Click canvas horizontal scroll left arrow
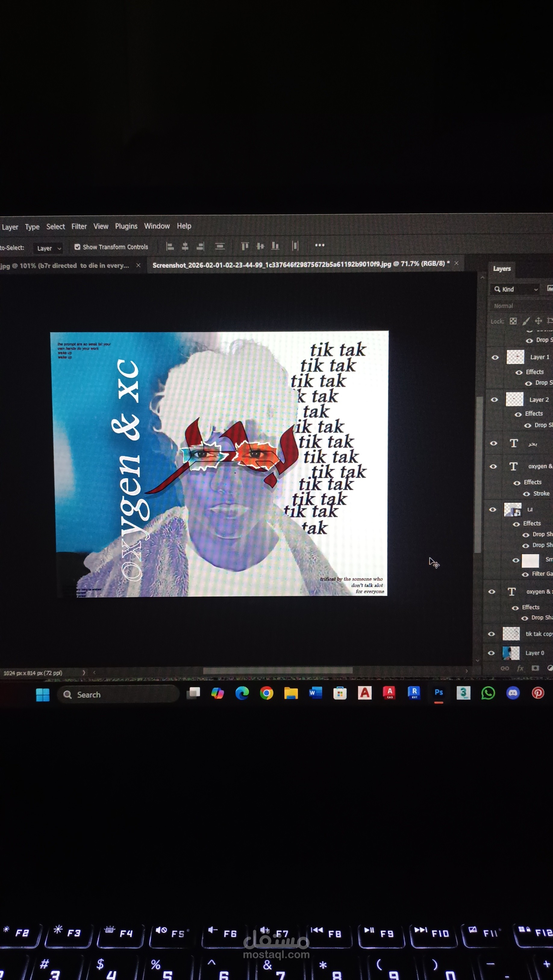Viewport: 553px width, 980px height. tap(94, 673)
